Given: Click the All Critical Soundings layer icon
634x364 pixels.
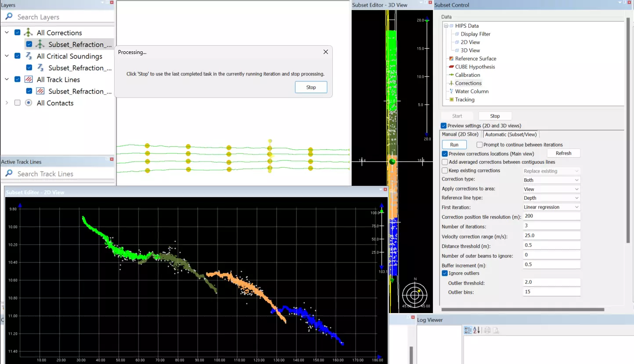Looking at the screenshot, I should click(x=29, y=56).
